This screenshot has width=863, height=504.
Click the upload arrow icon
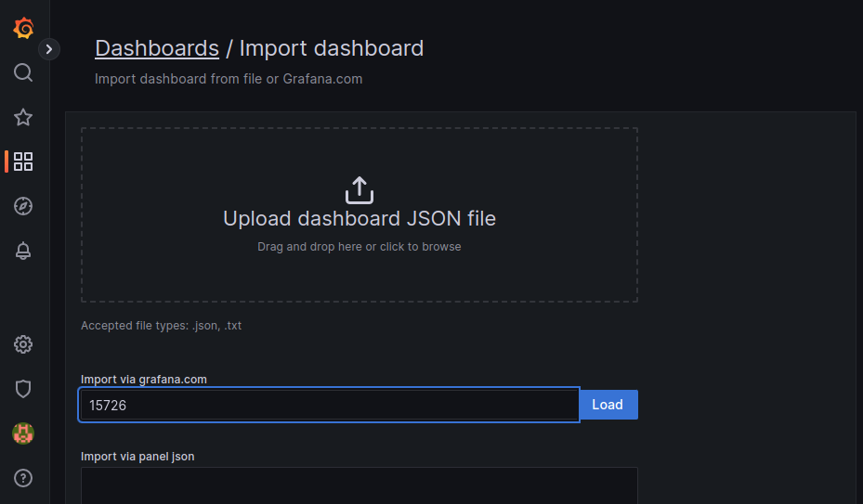click(360, 190)
